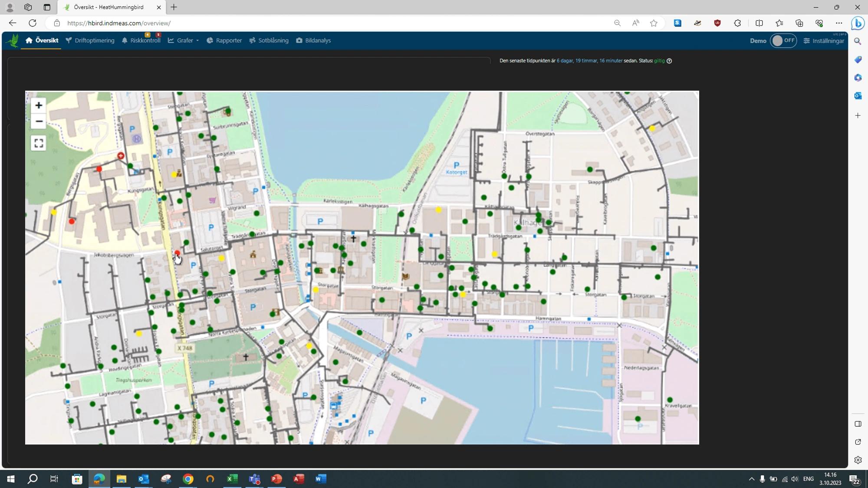
Task: Go to the Rapporter menu item
Action: (224, 40)
